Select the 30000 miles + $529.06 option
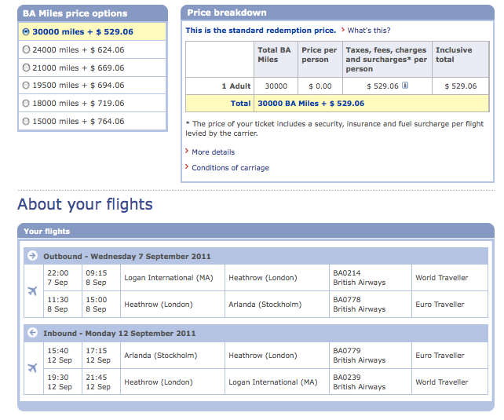 coord(26,32)
